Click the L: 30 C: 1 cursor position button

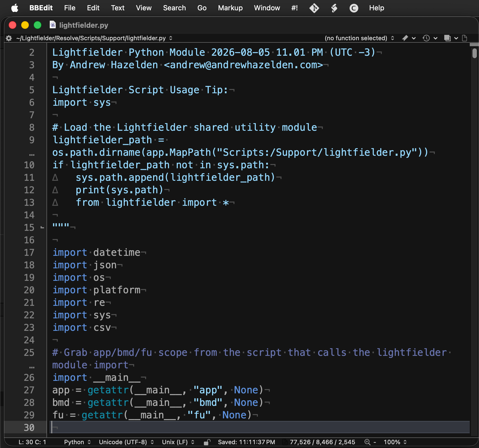point(32,442)
